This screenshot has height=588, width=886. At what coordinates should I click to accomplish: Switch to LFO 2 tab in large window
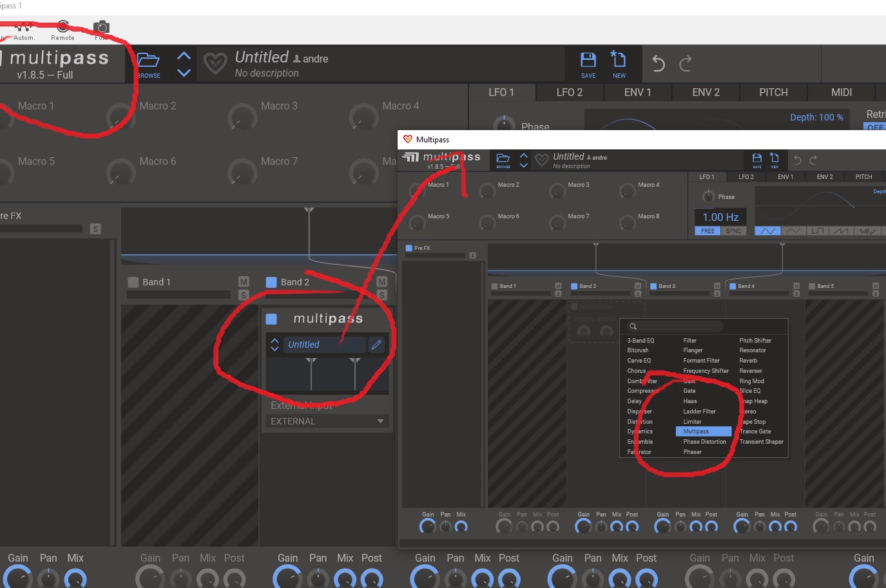click(x=570, y=92)
